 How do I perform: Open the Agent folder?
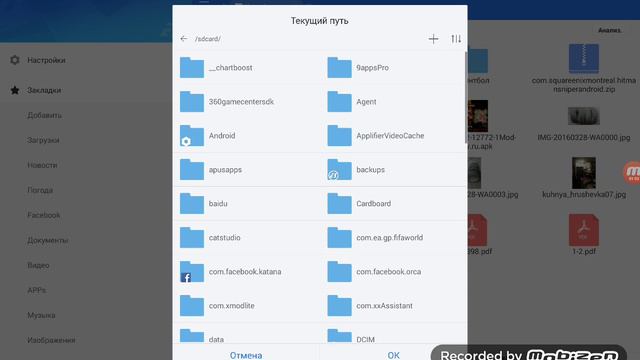point(393,102)
